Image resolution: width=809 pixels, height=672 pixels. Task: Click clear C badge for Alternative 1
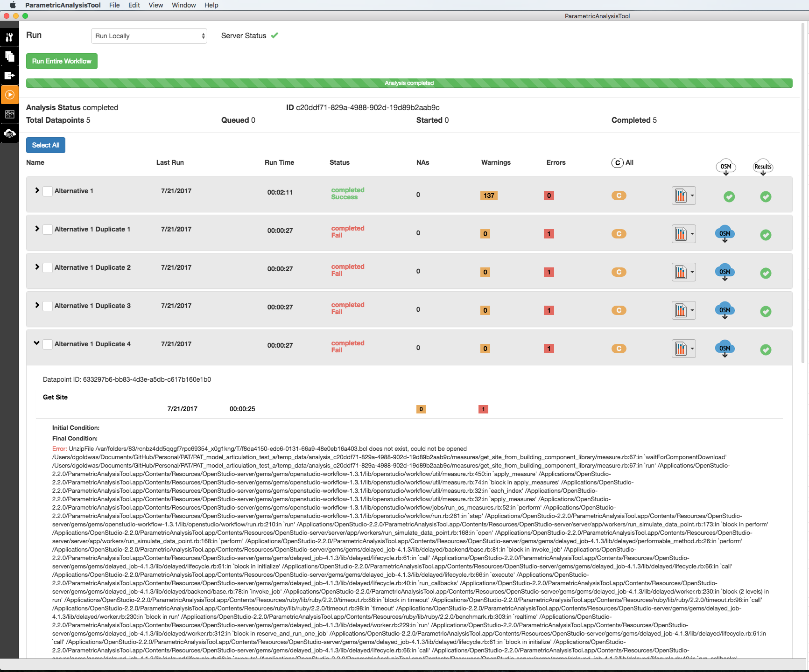(x=619, y=196)
